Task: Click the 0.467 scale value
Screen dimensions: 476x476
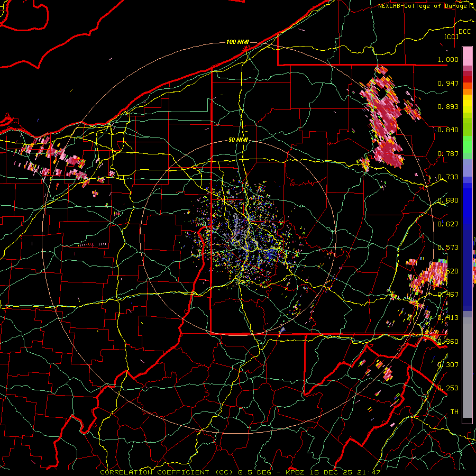Action: [x=448, y=295]
